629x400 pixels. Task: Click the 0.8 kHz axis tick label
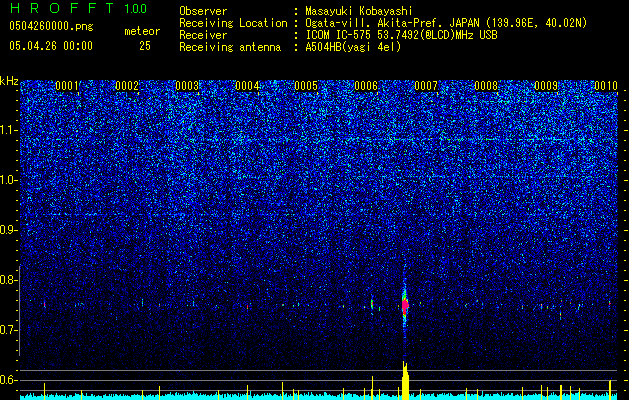point(8,280)
